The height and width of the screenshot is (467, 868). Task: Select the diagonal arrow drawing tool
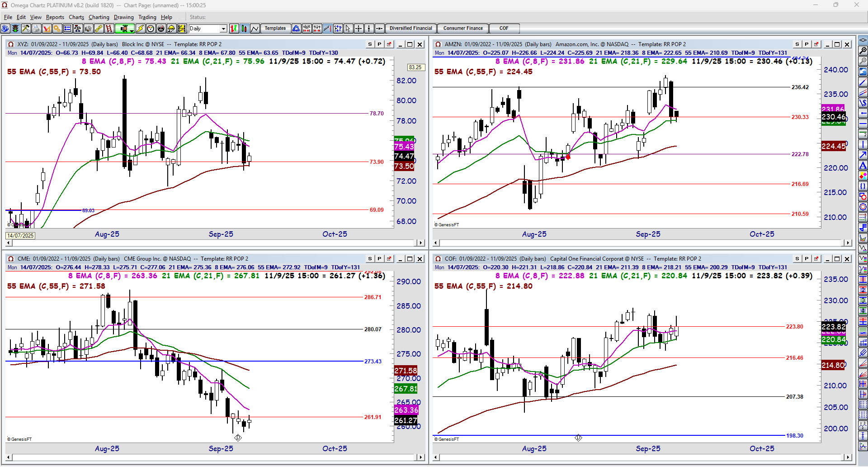[x=863, y=155]
